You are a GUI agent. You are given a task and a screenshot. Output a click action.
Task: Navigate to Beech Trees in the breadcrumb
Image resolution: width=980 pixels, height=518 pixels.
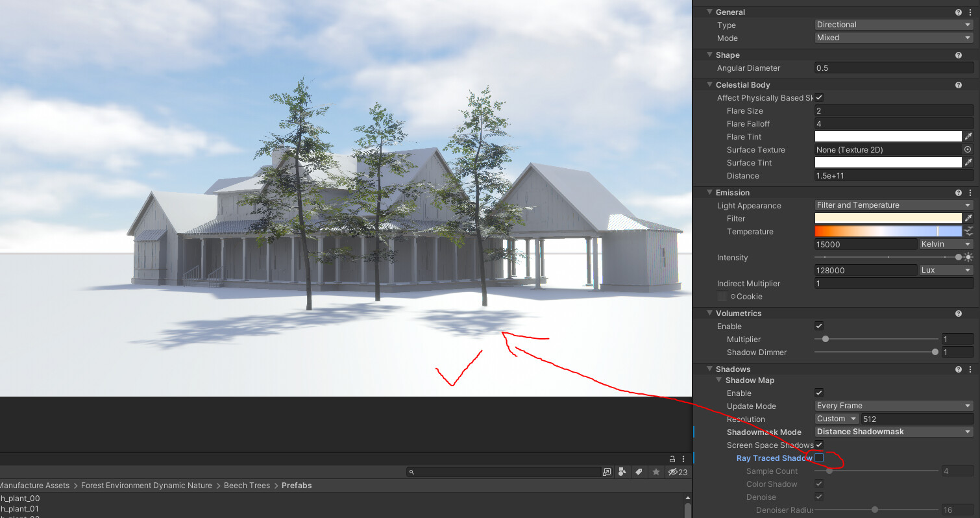point(247,485)
